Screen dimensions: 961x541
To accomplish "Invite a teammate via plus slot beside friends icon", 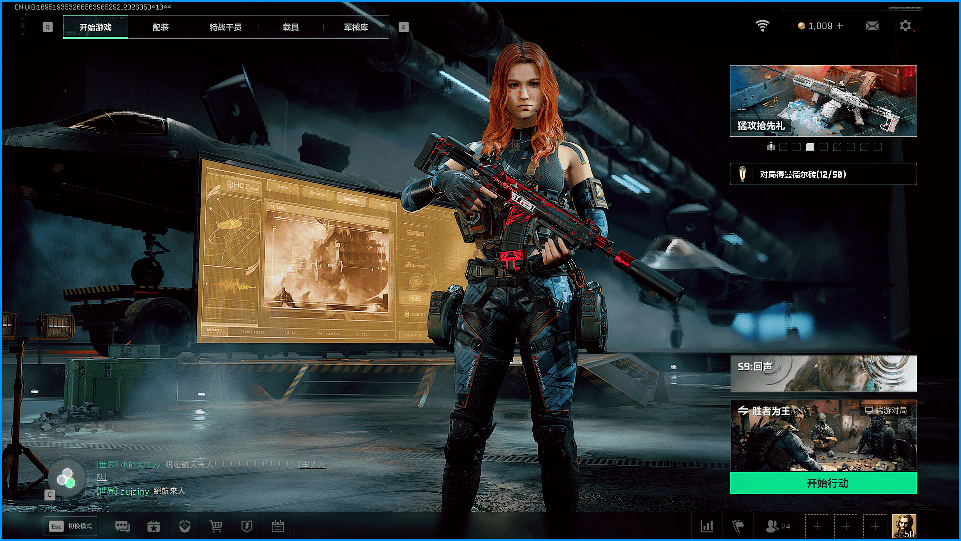I will pos(817,526).
